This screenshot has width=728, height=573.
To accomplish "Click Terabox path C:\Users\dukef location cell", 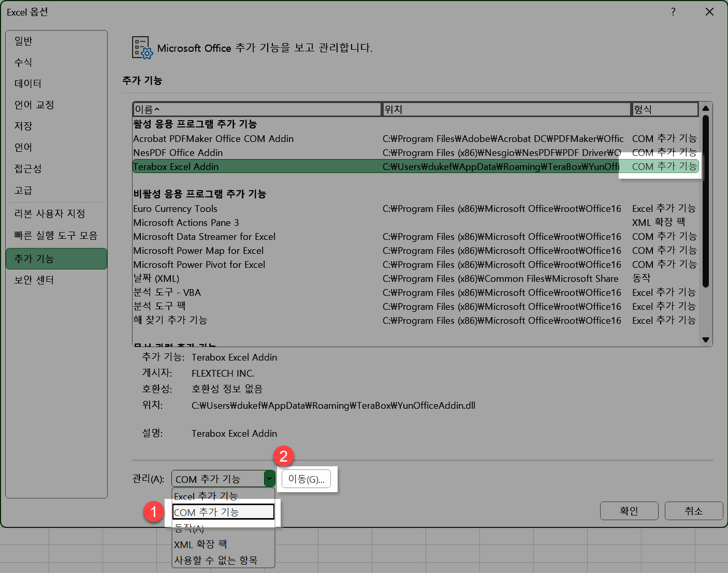I will 501,166.
